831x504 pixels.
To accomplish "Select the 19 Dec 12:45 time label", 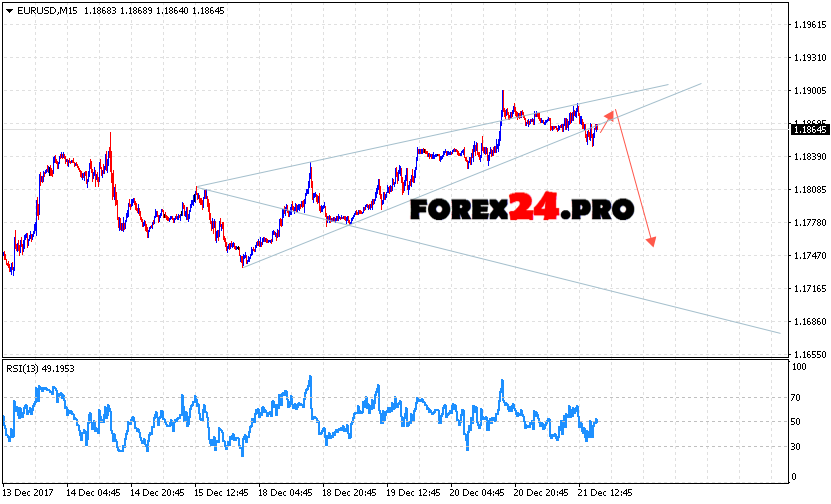I will [x=415, y=493].
